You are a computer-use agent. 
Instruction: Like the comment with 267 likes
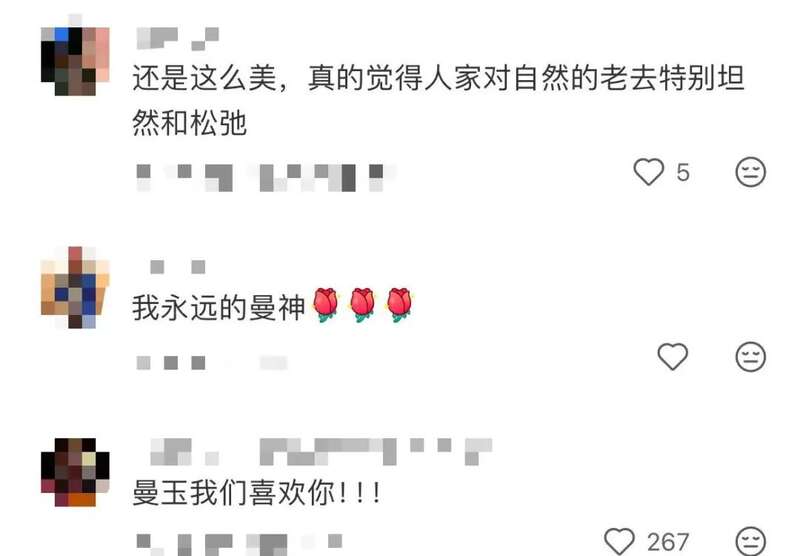tap(619, 541)
